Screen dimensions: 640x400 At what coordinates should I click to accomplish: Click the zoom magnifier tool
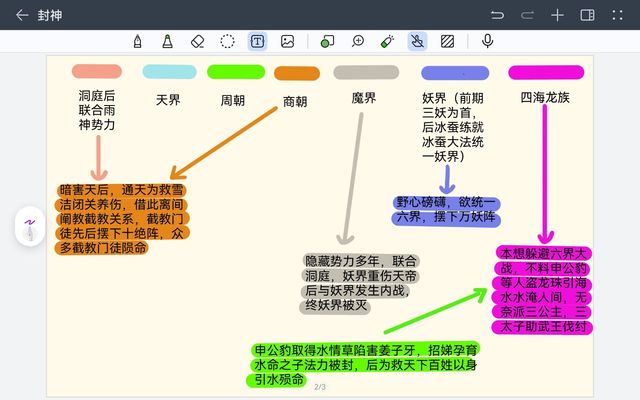tap(357, 41)
